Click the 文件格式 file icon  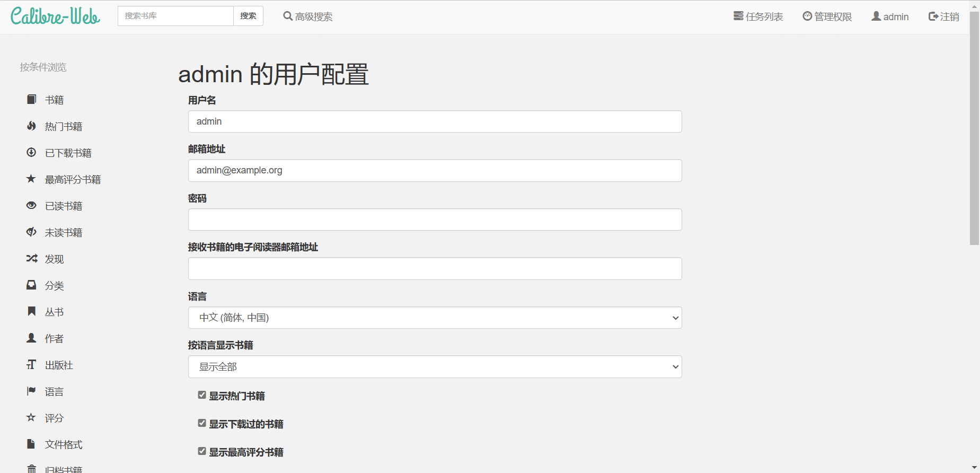tap(31, 444)
